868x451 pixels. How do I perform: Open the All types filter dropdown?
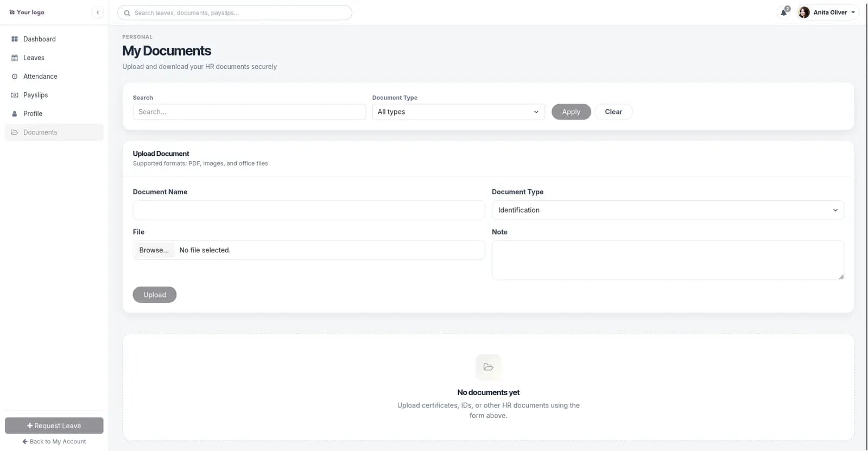(458, 112)
